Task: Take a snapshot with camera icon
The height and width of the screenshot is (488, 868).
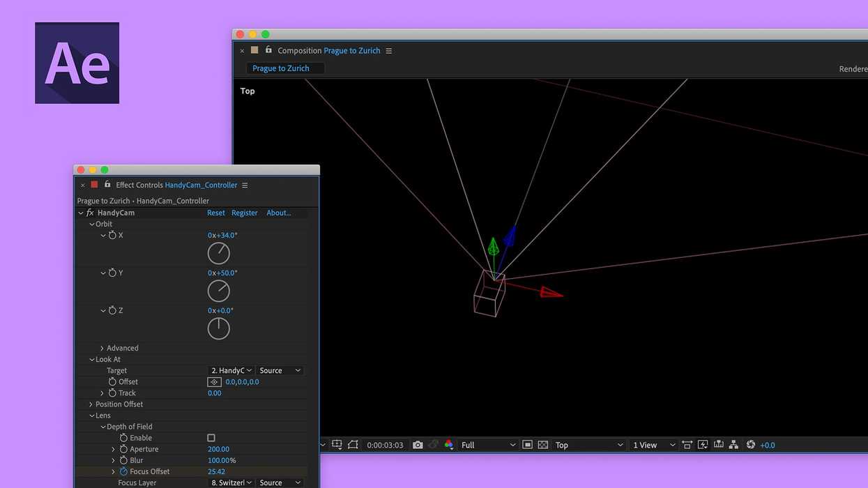Action: [x=418, y=445]
